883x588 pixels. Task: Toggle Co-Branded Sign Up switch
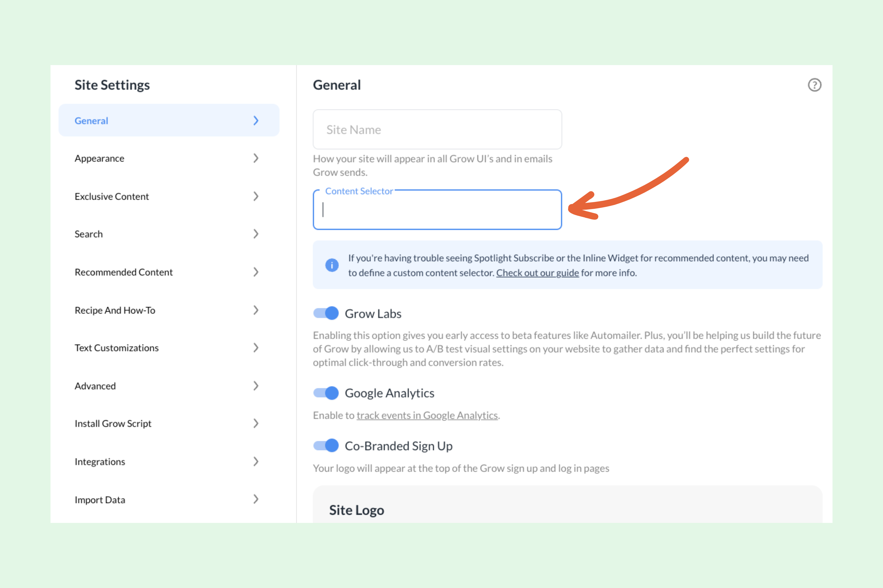(x=326, y=445)
